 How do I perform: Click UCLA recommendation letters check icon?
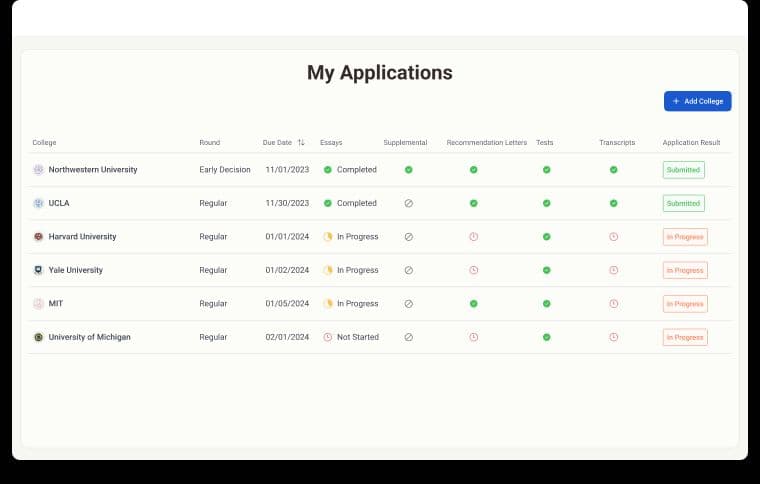click(474, 203)
